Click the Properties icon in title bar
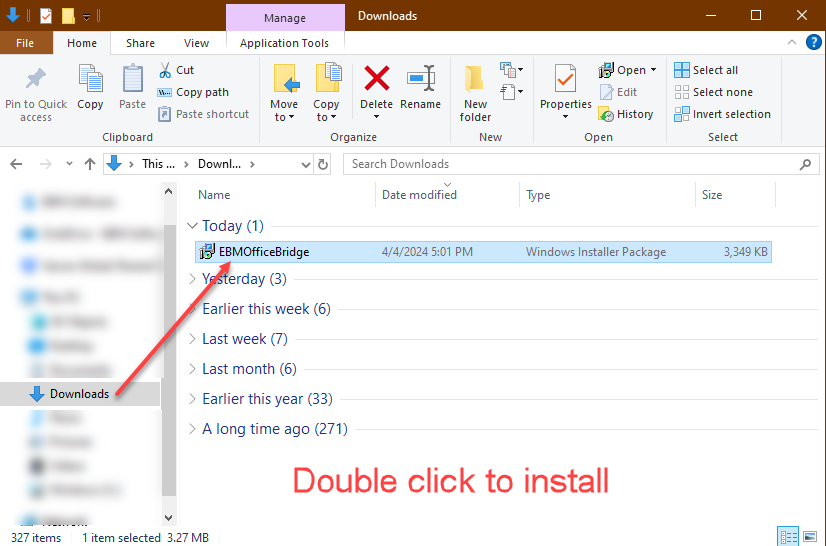 coord(46,16)
